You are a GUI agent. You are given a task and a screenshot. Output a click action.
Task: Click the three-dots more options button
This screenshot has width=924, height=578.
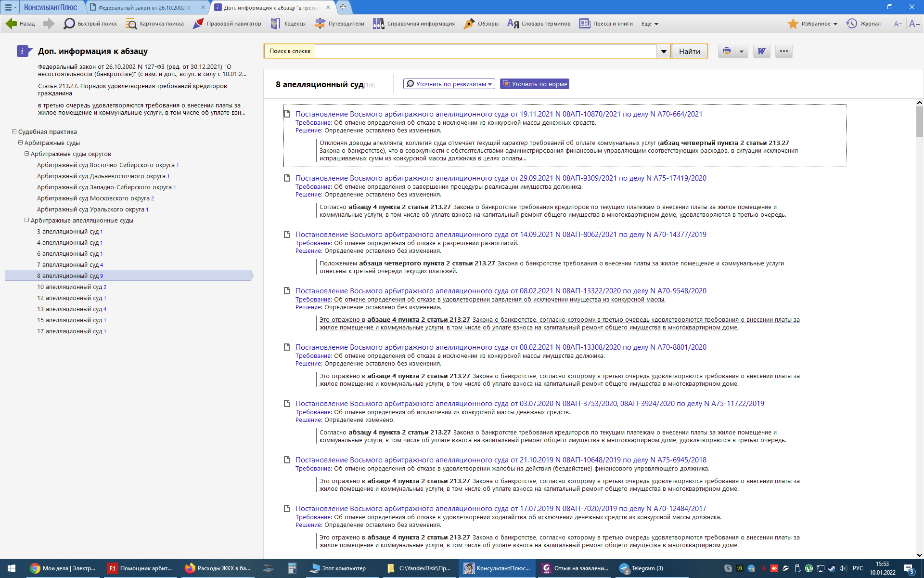784,51
